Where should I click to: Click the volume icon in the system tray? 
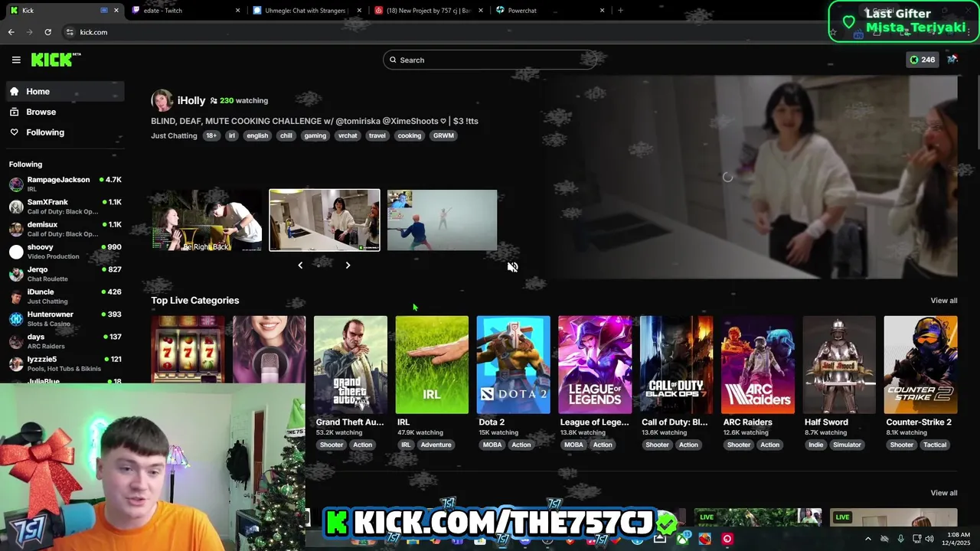(929, 539)
